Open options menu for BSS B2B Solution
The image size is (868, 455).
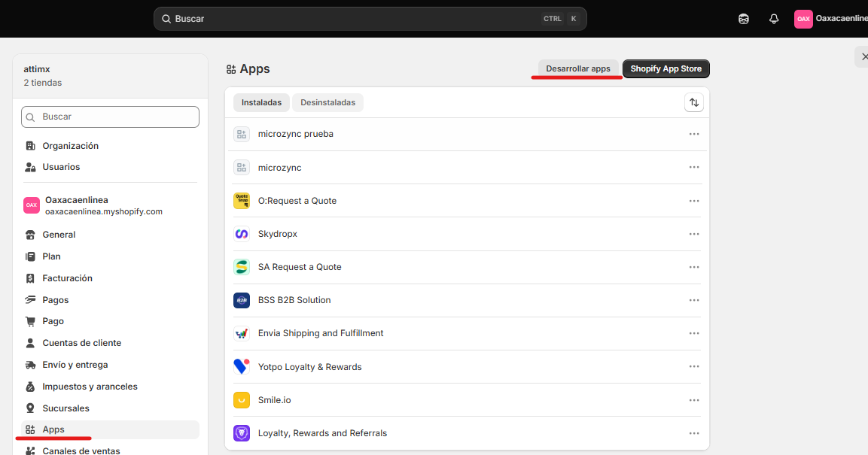click(x=693, y=300)
